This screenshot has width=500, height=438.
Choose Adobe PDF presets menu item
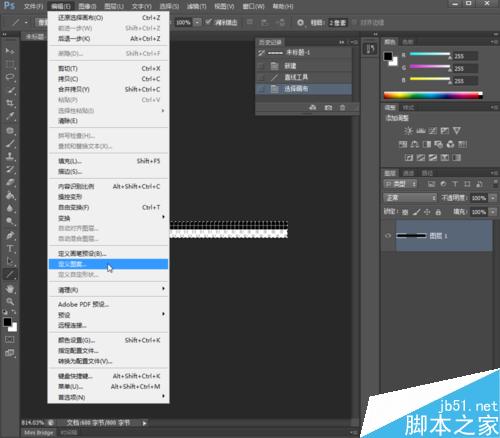point(108,304)
